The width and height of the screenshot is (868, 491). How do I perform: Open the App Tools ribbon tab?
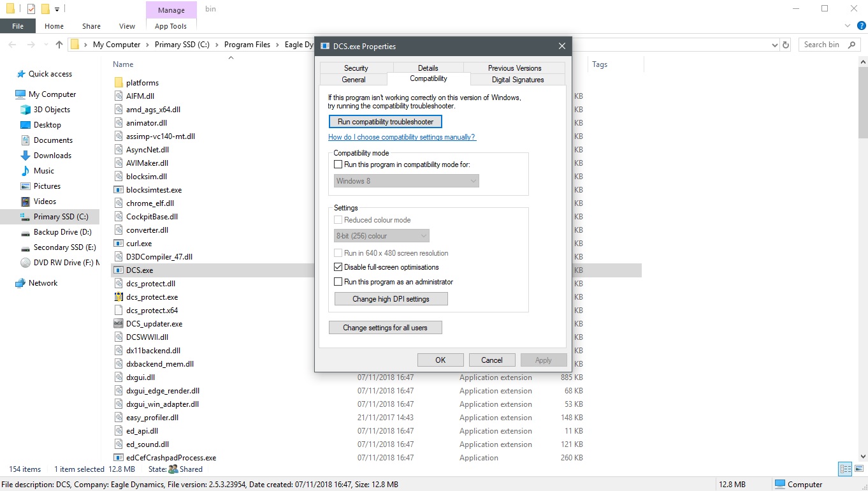pyautogui.click(x=171, y=26)
